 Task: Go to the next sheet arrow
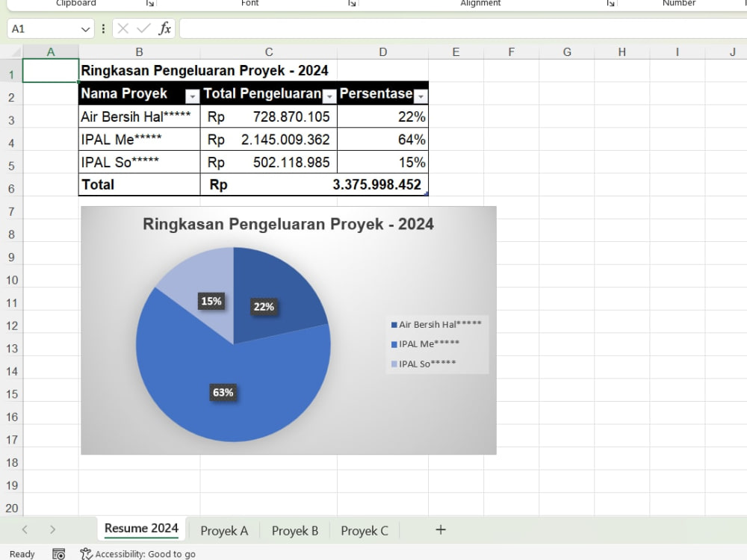pyautogui.click(x=52, y=529)
